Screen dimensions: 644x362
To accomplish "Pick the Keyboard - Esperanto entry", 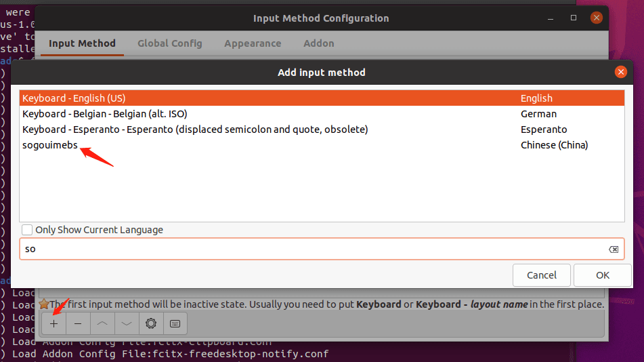I will point(194,129).
